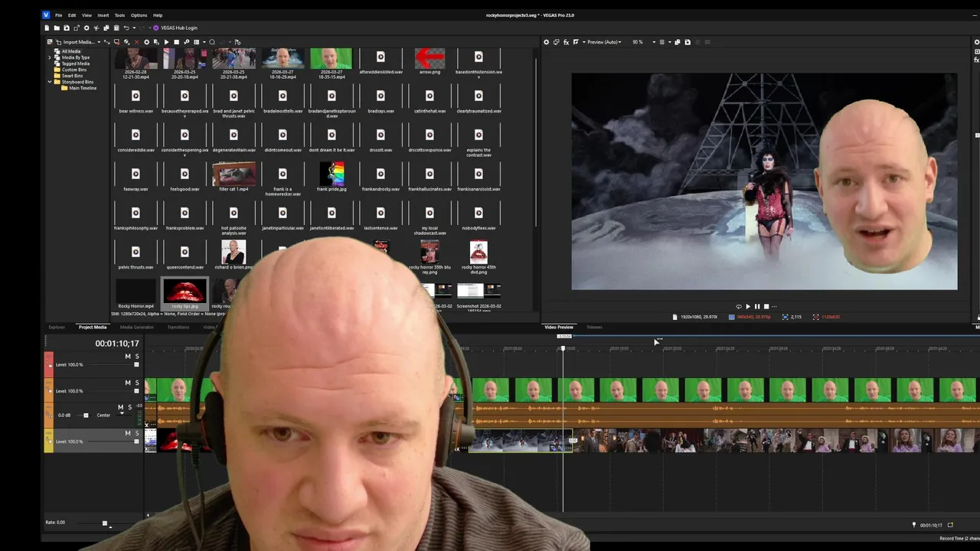
Task: Remove selected media with the red X
Action: [x=137, y=42]
